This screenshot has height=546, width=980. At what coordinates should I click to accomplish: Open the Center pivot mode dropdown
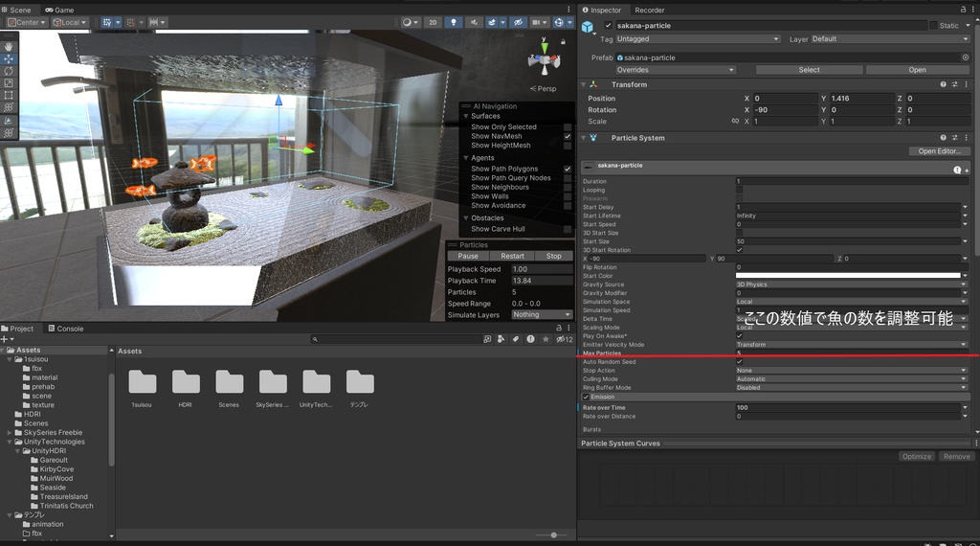26,22
